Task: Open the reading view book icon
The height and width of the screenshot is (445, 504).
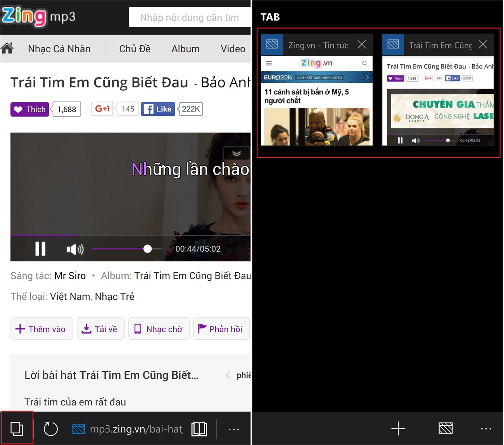Action: pos(199,429)
